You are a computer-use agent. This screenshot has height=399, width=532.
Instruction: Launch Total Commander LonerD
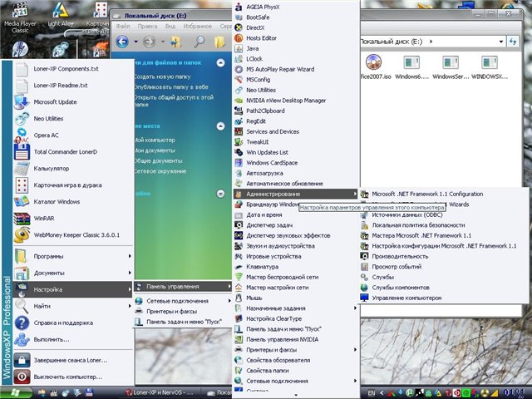[x=73, y=151]
